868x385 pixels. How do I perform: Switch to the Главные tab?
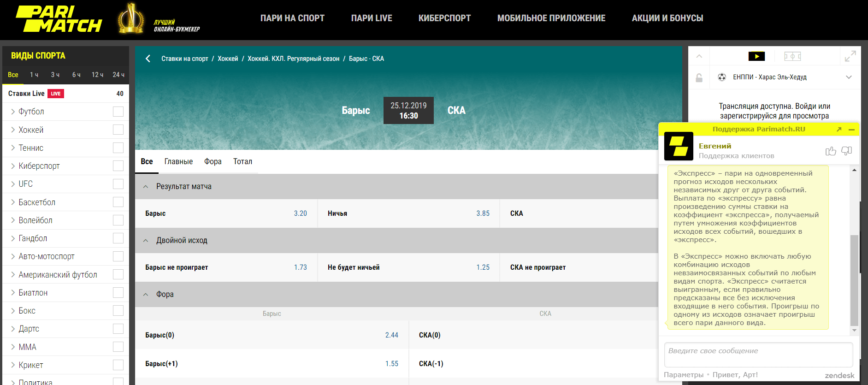pyautogui.click(x=178, y=161)
